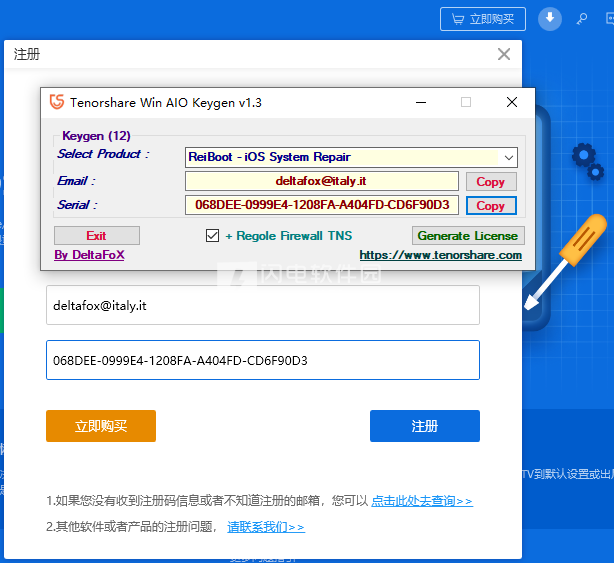Minimize the Tenorshare Keygen window
This screenshot has width=614, height=563.
point(421,103)
